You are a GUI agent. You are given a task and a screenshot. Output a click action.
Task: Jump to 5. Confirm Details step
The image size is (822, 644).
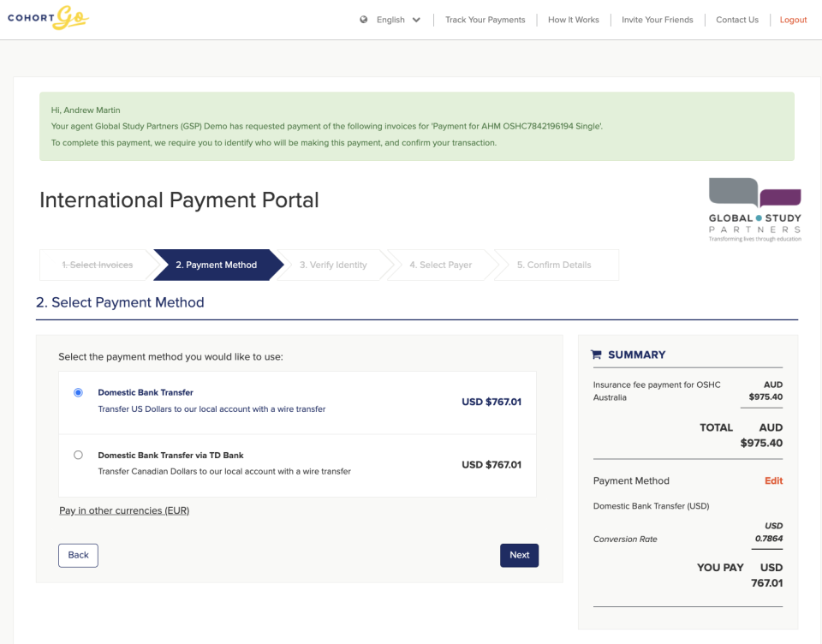pos(554,265)
